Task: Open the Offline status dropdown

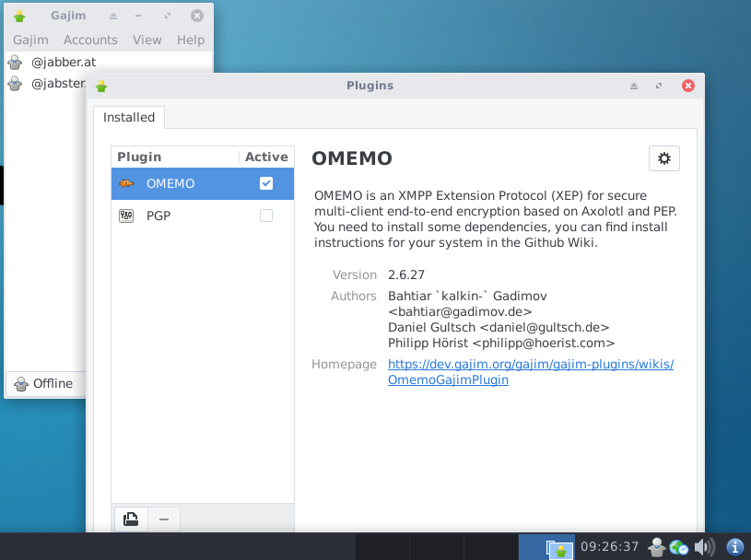Action: coord(46,383)
